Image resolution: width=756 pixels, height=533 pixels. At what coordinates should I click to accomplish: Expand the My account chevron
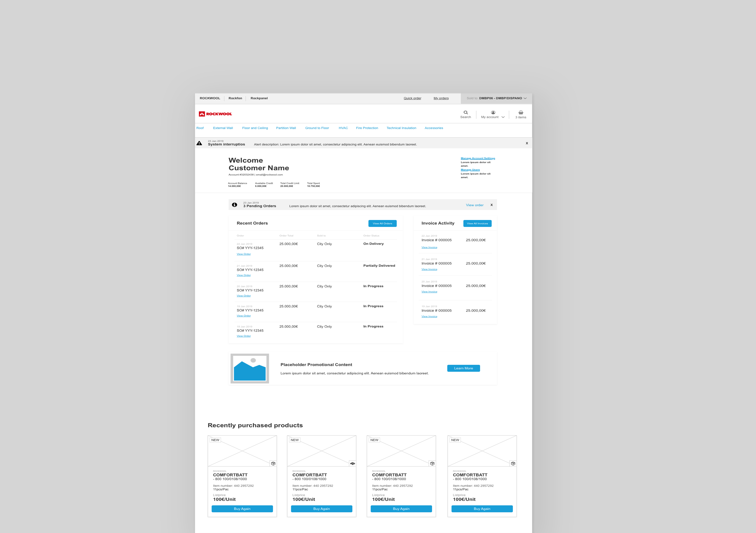[x=503, y=117]
